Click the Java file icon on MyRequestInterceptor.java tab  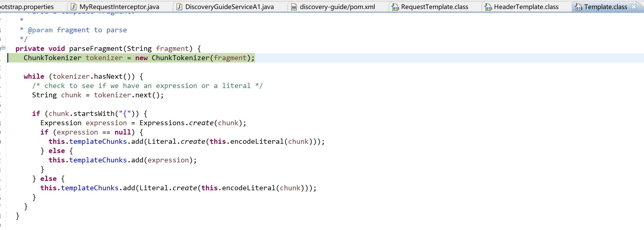[74, 7]
